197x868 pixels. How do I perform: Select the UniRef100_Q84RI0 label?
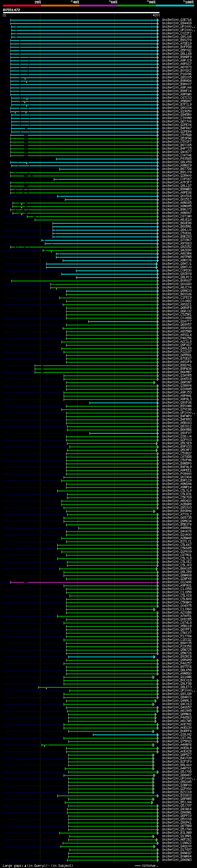176,697
